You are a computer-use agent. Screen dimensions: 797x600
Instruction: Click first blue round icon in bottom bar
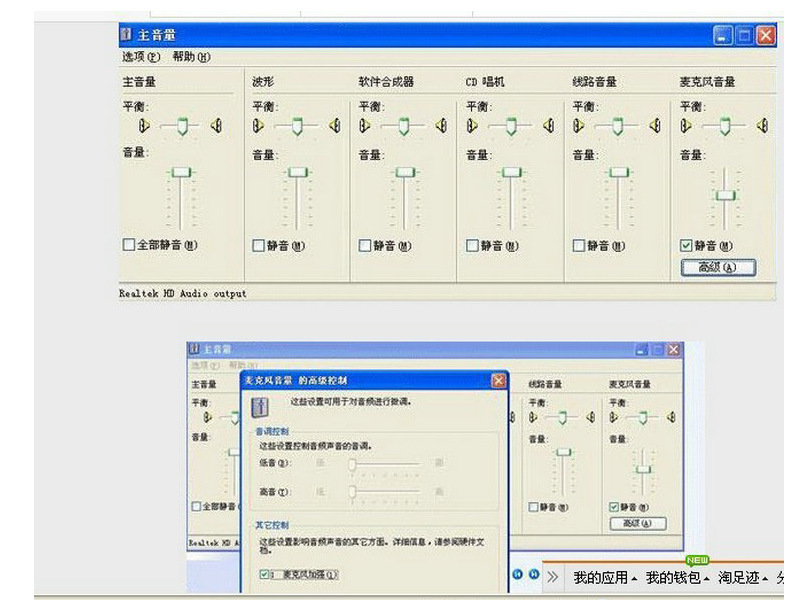[517, 574]
